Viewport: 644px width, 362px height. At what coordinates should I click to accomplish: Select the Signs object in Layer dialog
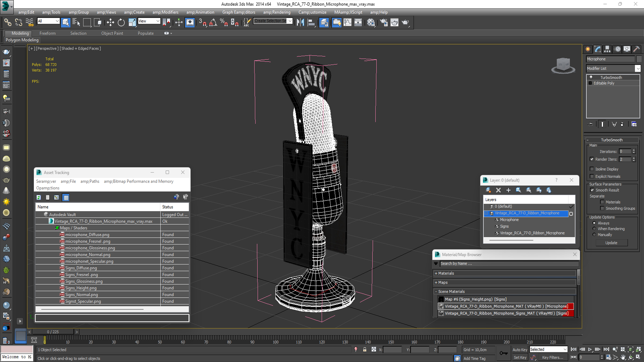point(504,226)
